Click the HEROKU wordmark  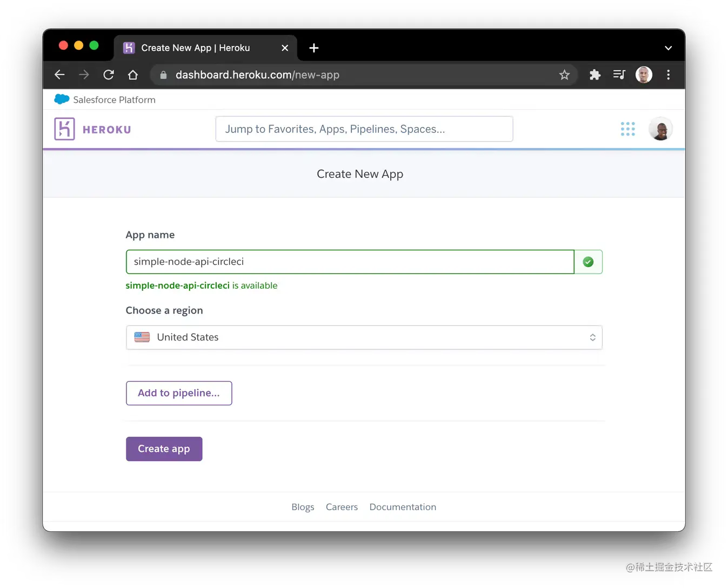107,130
